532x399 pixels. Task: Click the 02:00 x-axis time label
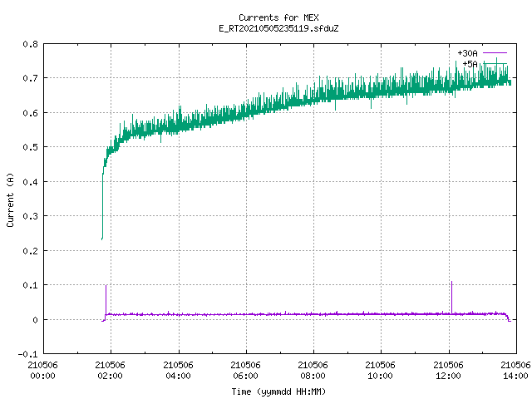coord(111,376)
